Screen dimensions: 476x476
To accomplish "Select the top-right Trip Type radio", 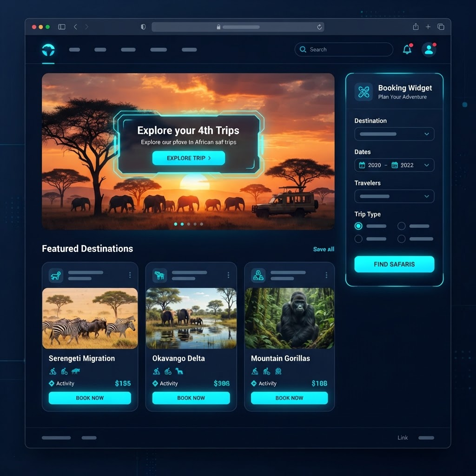I will (x=401, y=226).
